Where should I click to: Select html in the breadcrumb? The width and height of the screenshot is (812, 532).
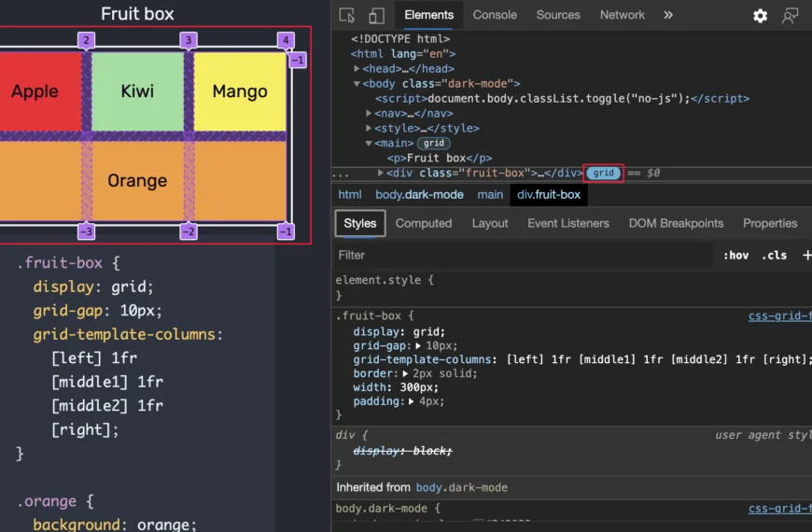coord(350,195)
